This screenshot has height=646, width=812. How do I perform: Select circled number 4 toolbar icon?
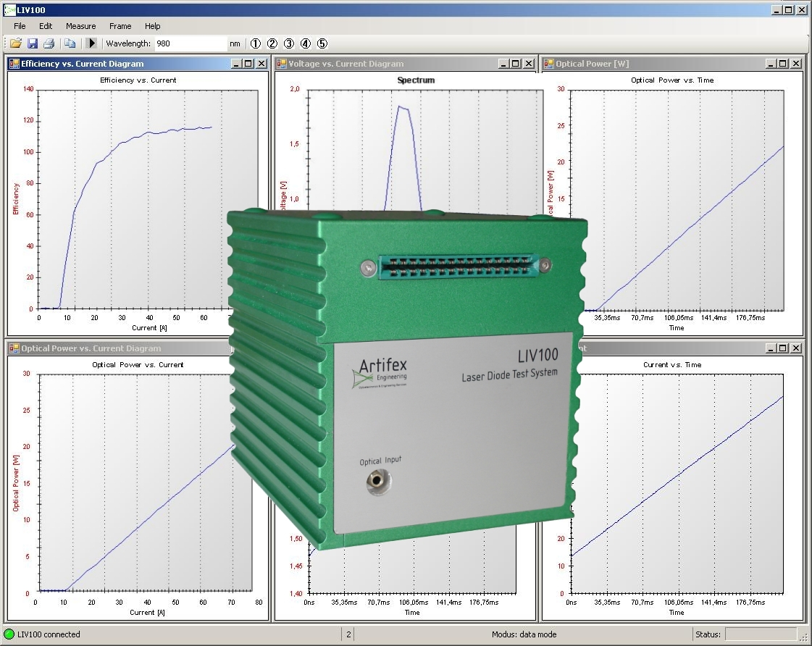point(306,43)
